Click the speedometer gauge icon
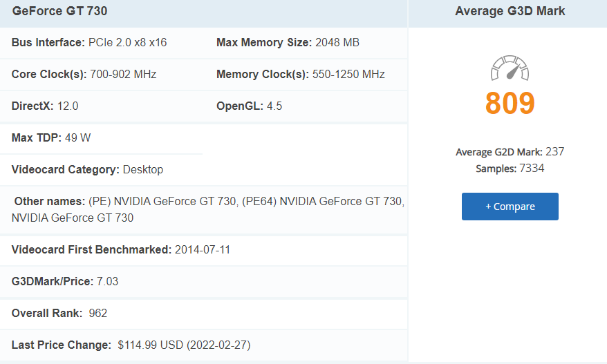607x364 pixels. [x=510, y=68]
